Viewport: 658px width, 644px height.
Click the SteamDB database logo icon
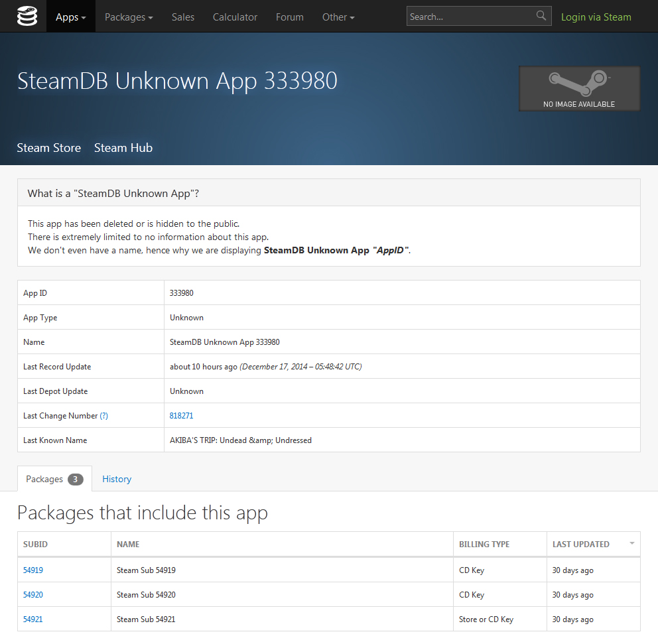(x=27, y=16)
